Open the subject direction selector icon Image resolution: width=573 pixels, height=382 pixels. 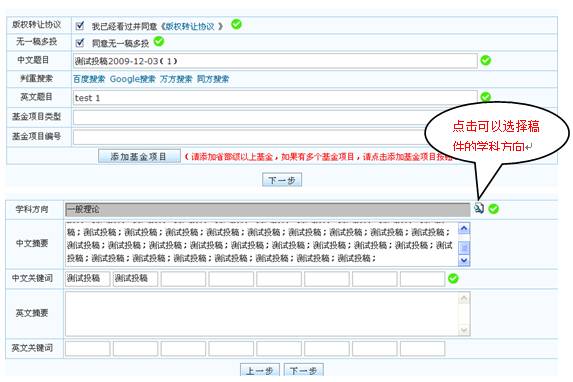click(479, 208)
